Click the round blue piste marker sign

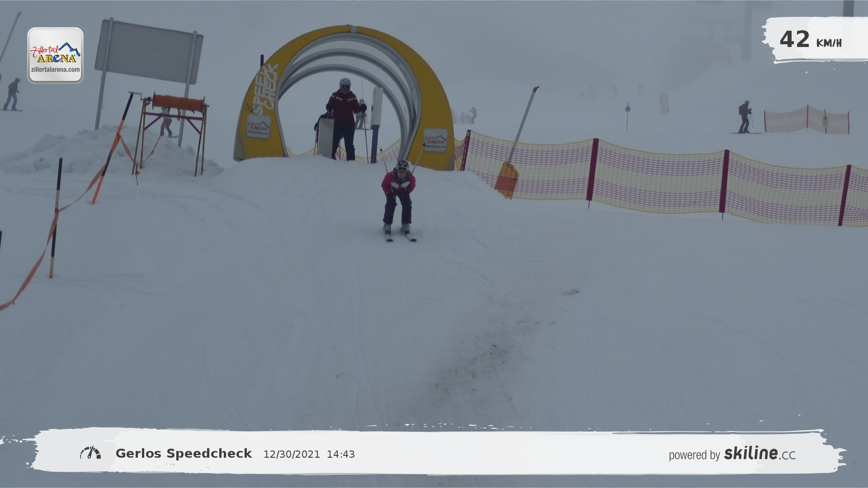point(627,109)
